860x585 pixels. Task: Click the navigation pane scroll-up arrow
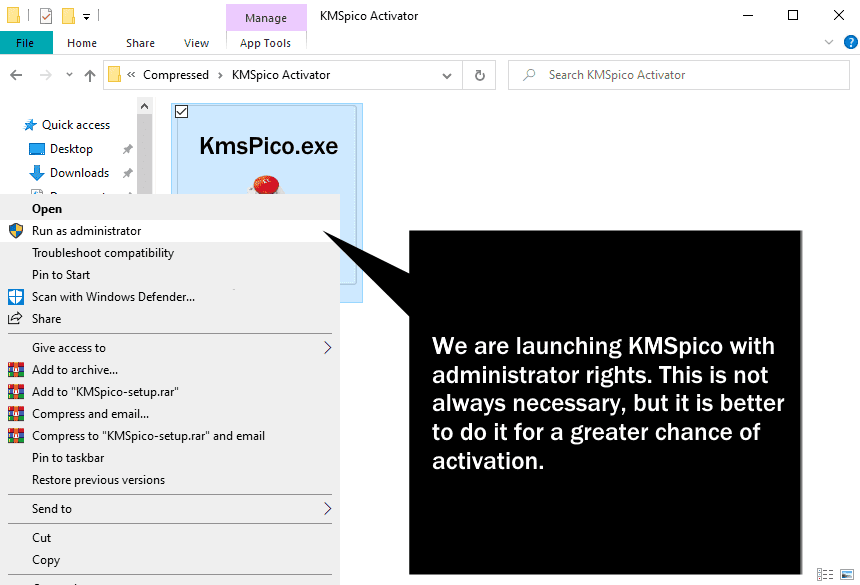[145, 106]
